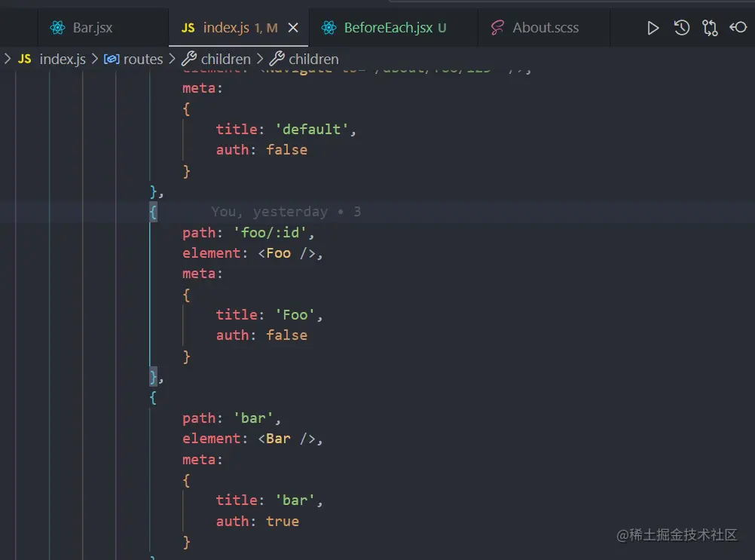Click the wrench icon before first children
The image size is (755, 560).
[x=188, y=59]
